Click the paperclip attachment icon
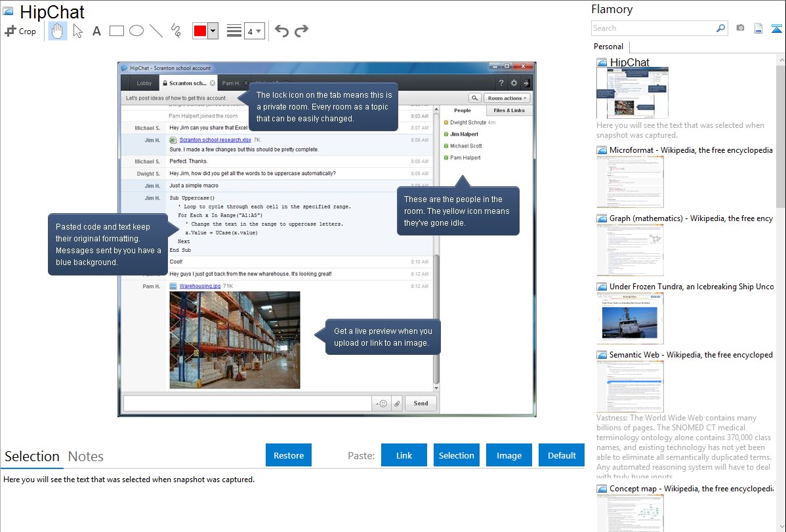 coord(397,403)
